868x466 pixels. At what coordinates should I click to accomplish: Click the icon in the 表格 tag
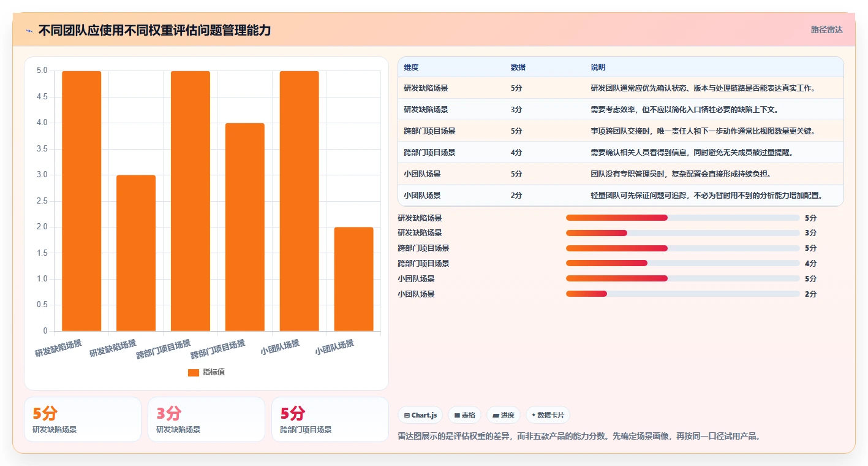point(457,416)
